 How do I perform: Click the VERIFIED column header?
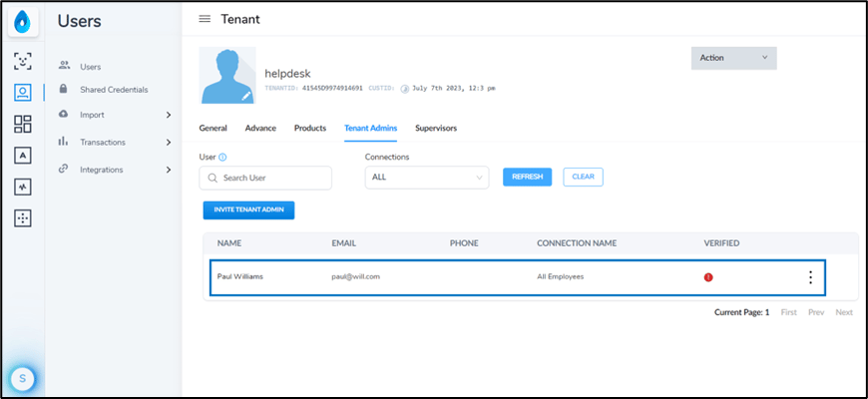click(721, 243)
